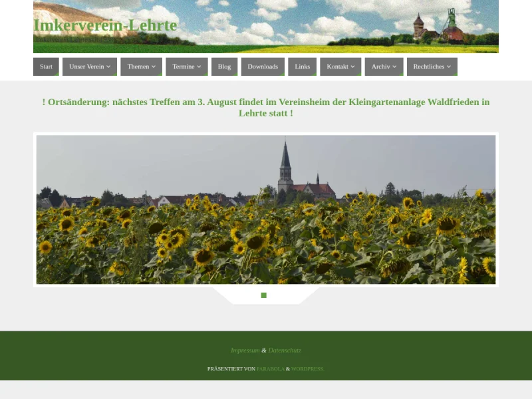532x399 pixels.
Task: Open the Ortsänderung announcement headline
Action: coord(266,107)
